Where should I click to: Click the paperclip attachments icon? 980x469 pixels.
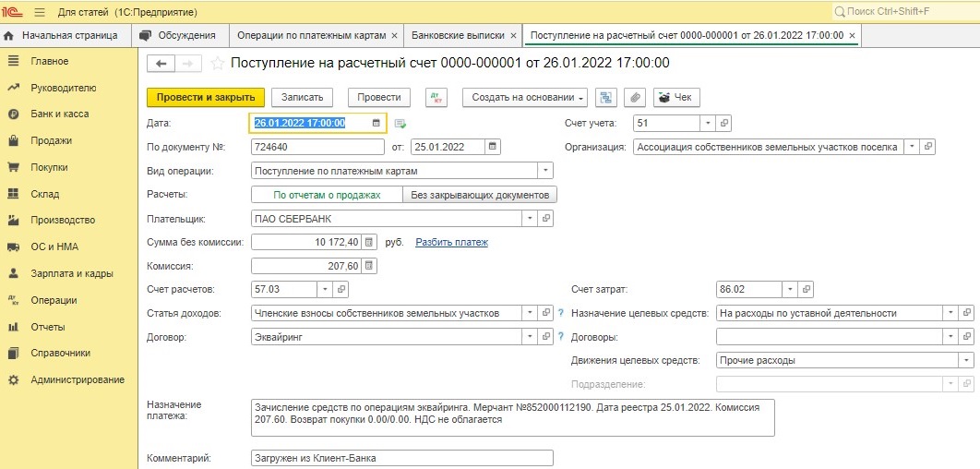coord(634,98)
